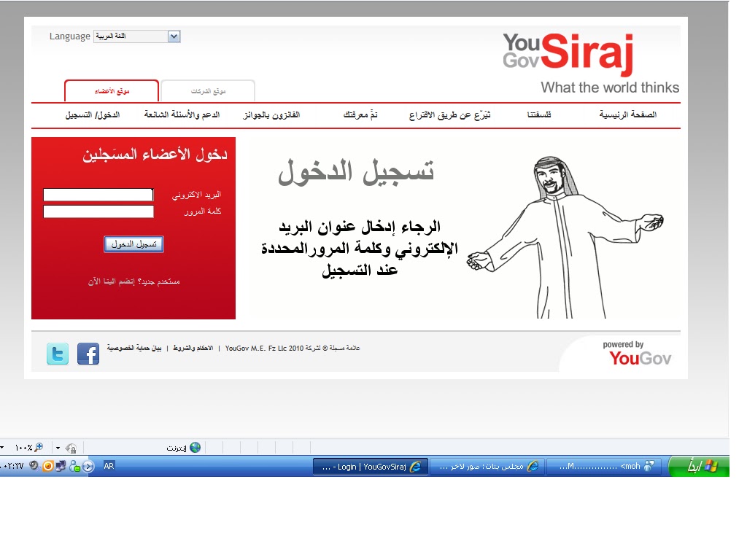
Task: Click the email (البريد الالكتروني) input field
Action: (x=98, y=195)
